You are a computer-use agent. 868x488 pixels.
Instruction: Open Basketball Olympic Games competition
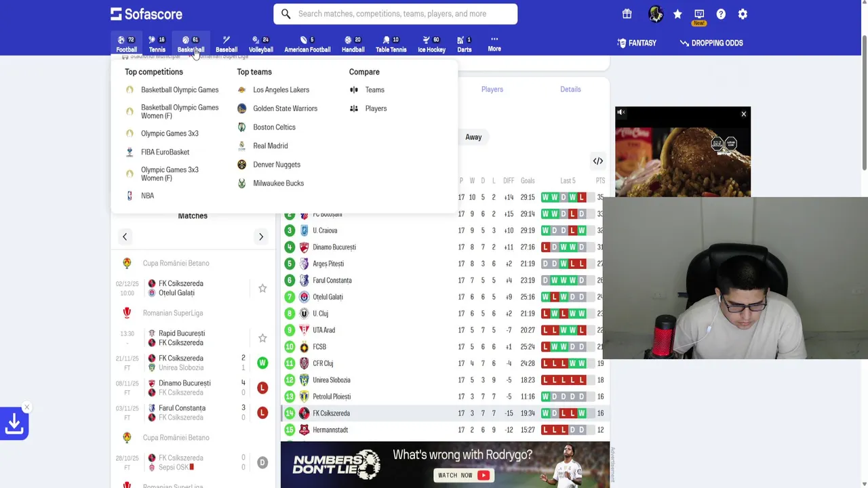pyautogui.click(x=172, y=89)
